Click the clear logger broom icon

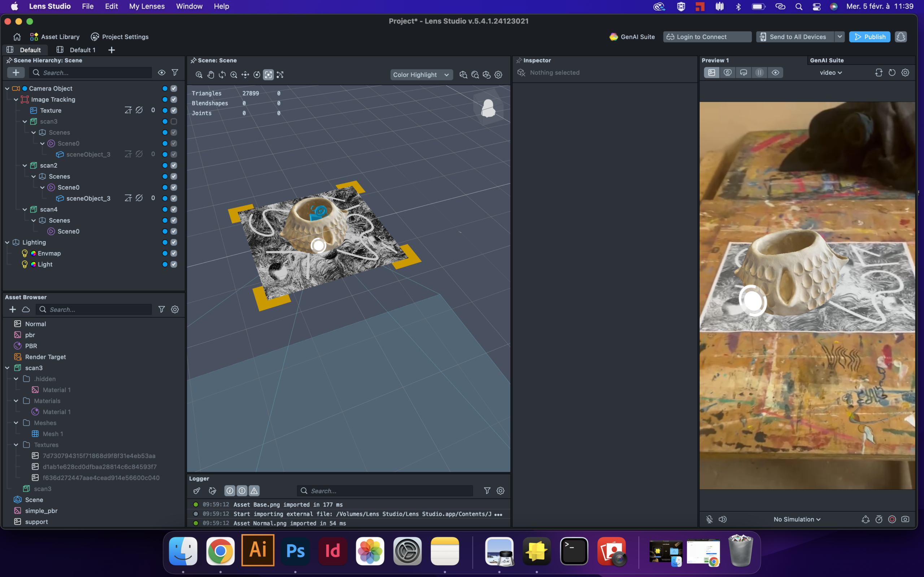coord(197,491)
